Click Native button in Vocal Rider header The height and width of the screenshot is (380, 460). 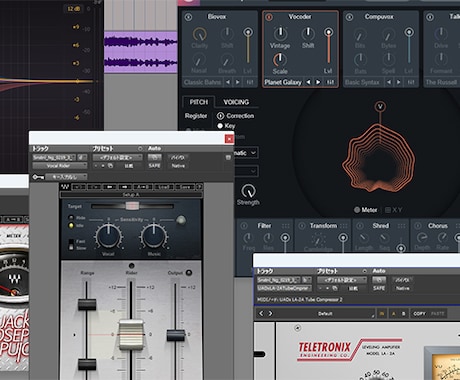pos(178,166)
